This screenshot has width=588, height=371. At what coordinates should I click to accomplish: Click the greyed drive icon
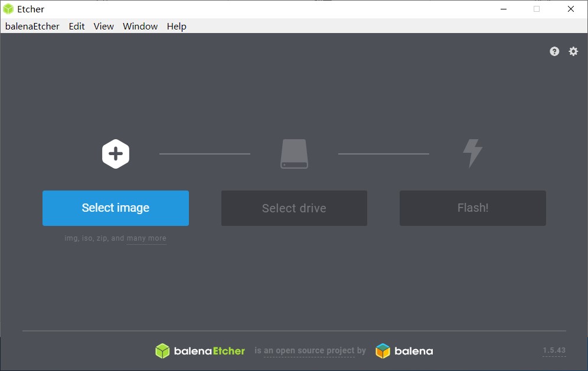point(294,153)
